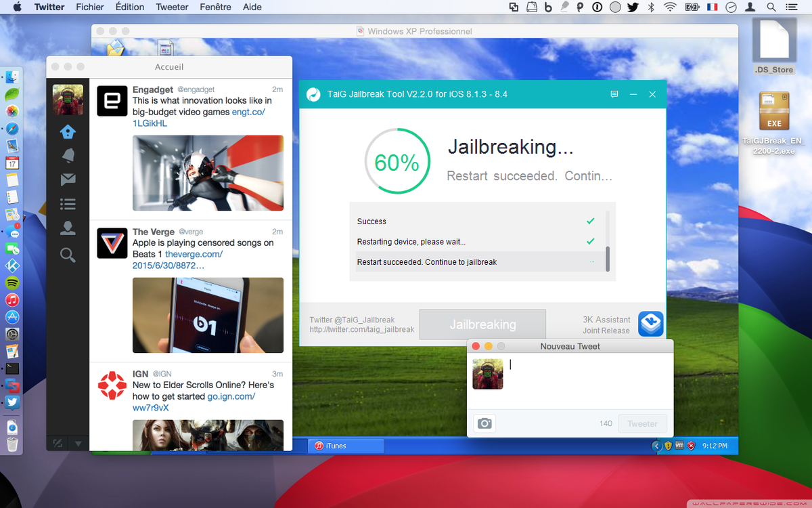Click the account avatar in Twitter sidebar
Screen dimensions: 812x508
click(x=68, y=100)
